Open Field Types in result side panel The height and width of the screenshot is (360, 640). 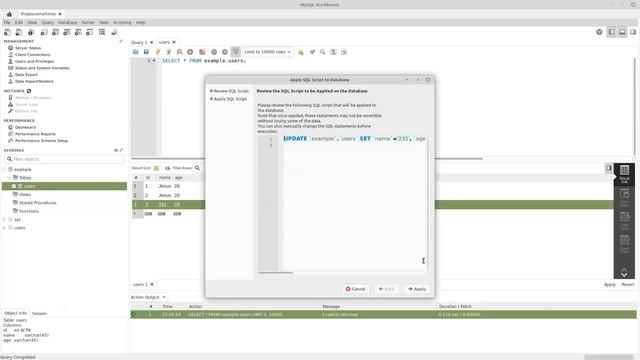[624, 220]
